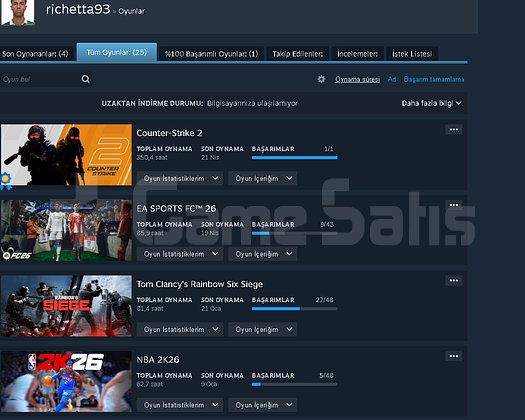525x420 pixels.
Task: Open Rainbow Six Siege three-dot menu
Action: 454,281
